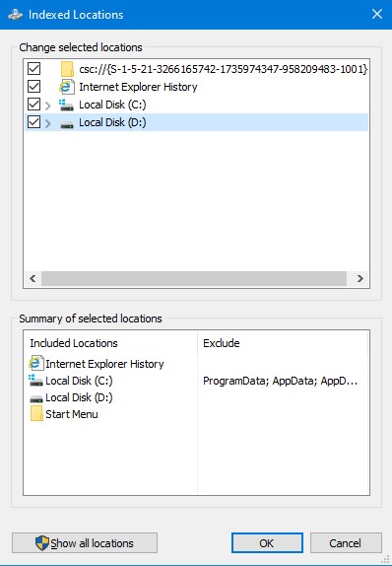Click the Show all locations button
This screenshot has width=392, height=566.
[85, 543]
